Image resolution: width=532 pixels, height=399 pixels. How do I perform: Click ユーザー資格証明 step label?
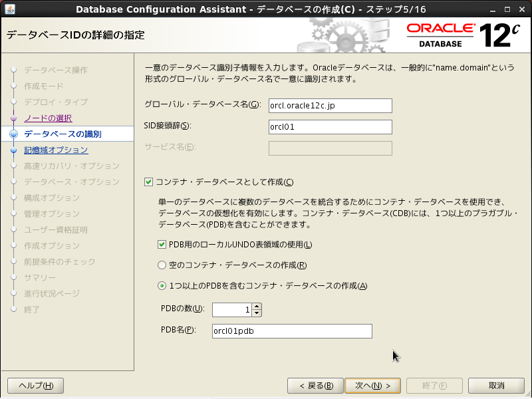(x=56, y=229)
